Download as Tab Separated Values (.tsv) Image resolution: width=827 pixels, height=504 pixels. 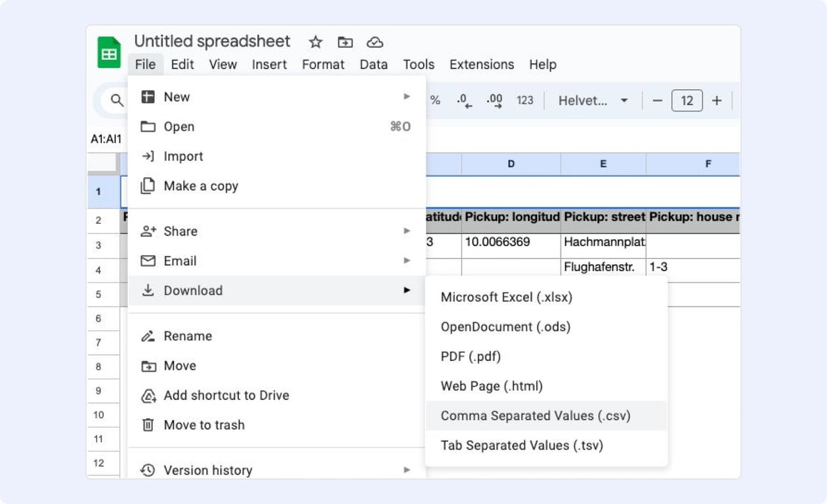pyautogui.click(x=546, y=445)
